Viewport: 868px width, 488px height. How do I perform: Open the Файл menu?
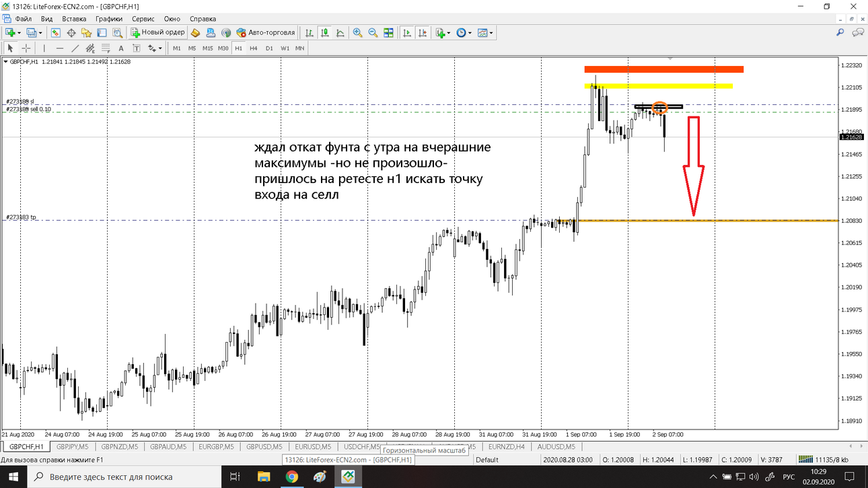point(23,19)
